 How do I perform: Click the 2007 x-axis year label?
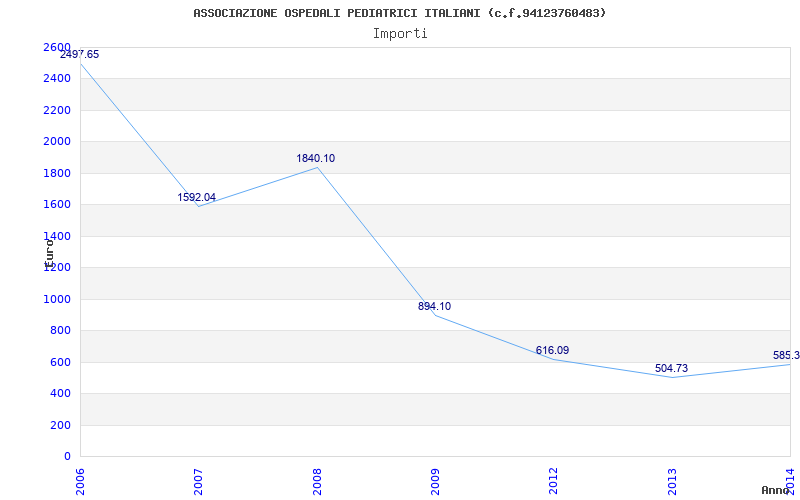198,482
